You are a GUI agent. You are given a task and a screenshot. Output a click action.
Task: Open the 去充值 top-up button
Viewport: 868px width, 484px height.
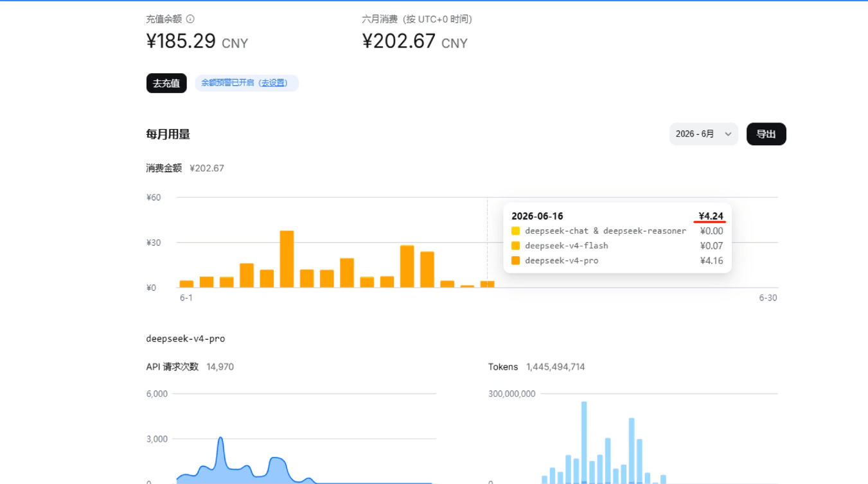point(166,83)
